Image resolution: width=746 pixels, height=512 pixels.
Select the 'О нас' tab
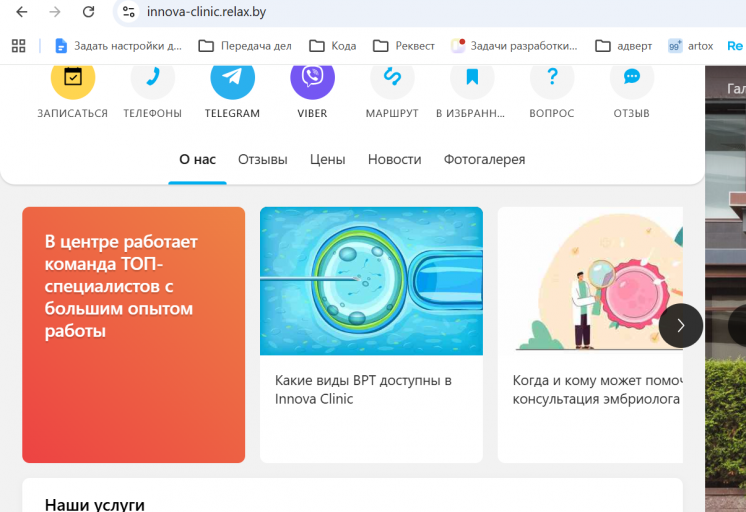point(197,159)
